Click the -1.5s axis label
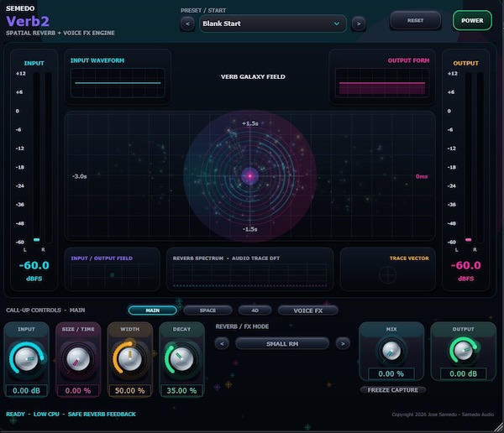The image size is (504, 433). point(250,229)
